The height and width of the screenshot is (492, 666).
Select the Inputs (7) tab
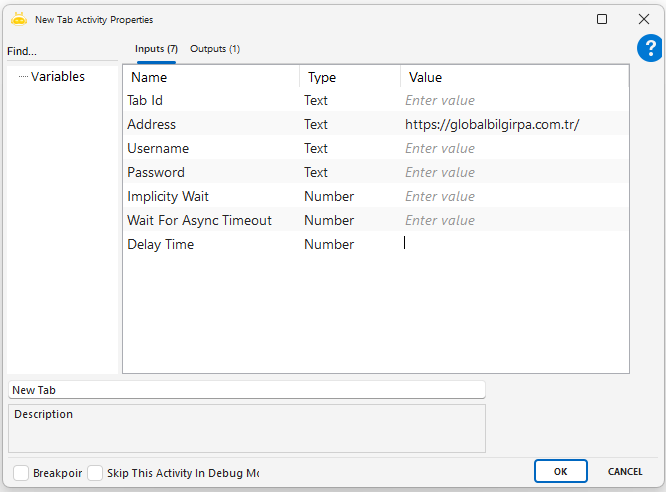156,49
